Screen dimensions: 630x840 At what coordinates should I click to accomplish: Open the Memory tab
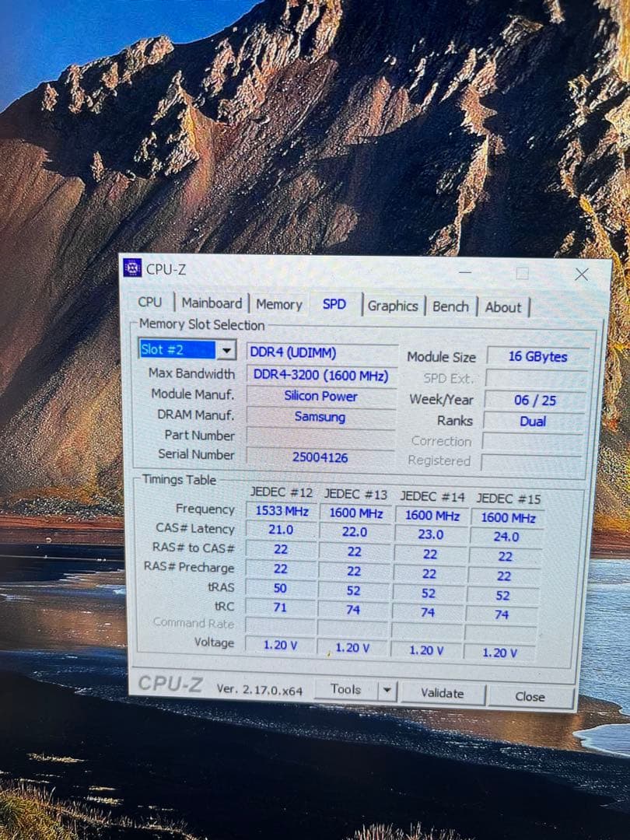coord(278,304)
